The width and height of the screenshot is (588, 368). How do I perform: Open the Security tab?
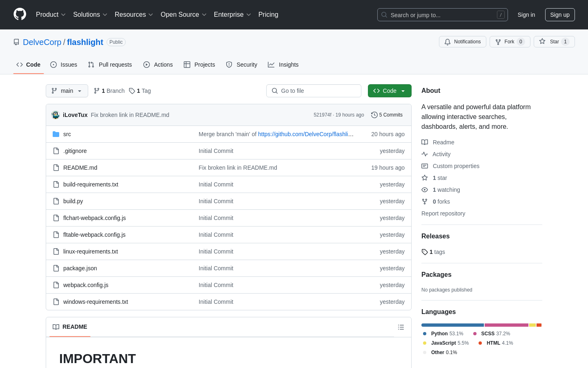coord(242,65)
